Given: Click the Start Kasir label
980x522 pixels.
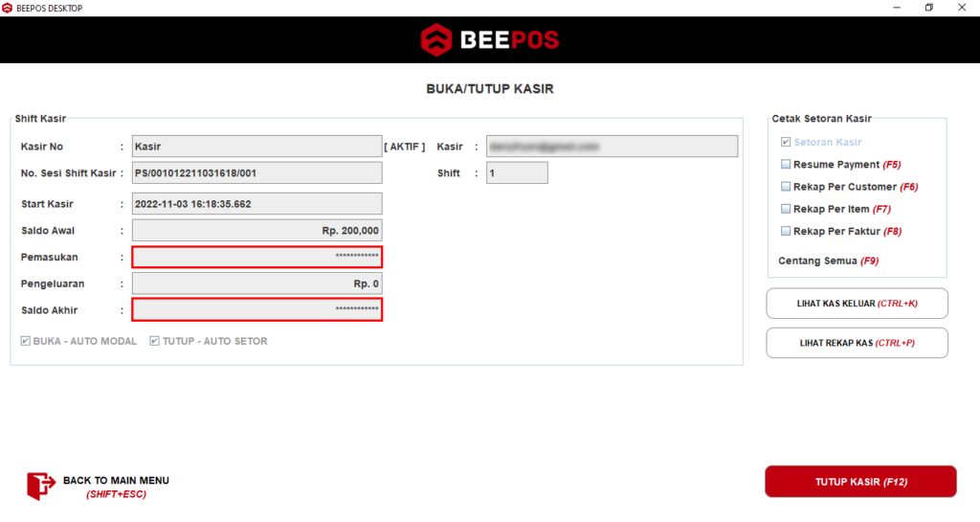Looking at the screenshot, I should pos(47,204).
